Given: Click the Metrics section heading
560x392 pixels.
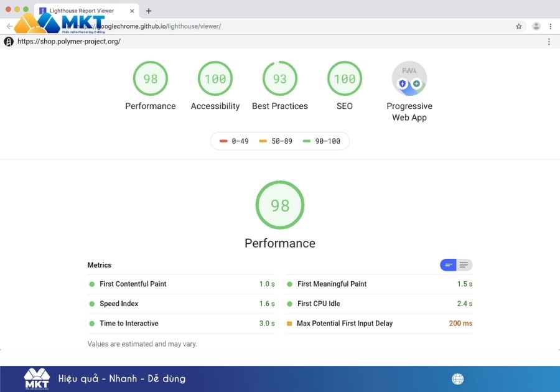Looking at the screenshot, I should tap(100, 265).
